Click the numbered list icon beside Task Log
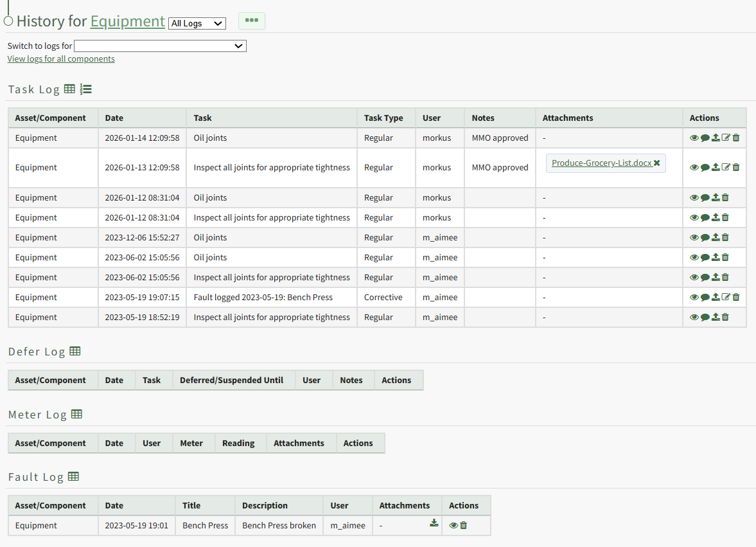The image size is (756, 547). pyautogui.click(x=86, y=89)
